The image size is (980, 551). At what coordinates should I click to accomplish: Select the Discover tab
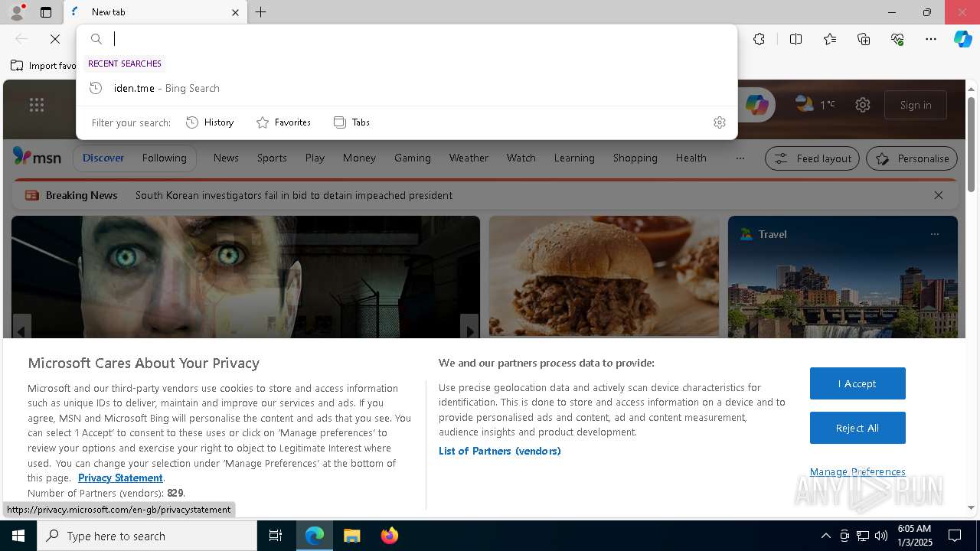tap(103, 158)
